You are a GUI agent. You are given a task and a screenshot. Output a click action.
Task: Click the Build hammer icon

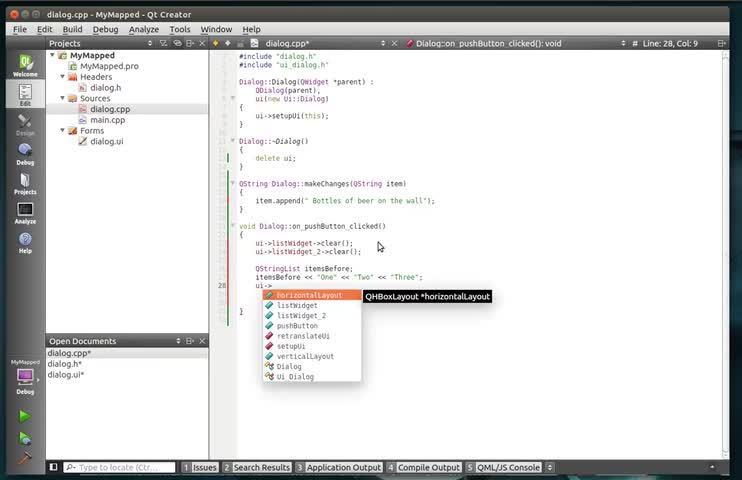[25, 459]
